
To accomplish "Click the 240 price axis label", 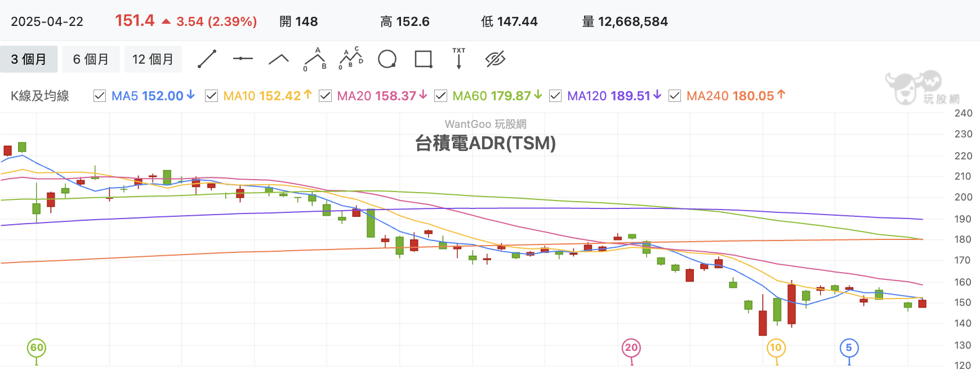I will click(x=963, y=113).
